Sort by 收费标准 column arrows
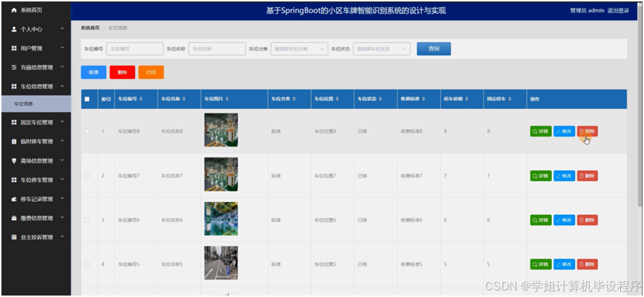644x297 pixels. [x=424, y=99]
